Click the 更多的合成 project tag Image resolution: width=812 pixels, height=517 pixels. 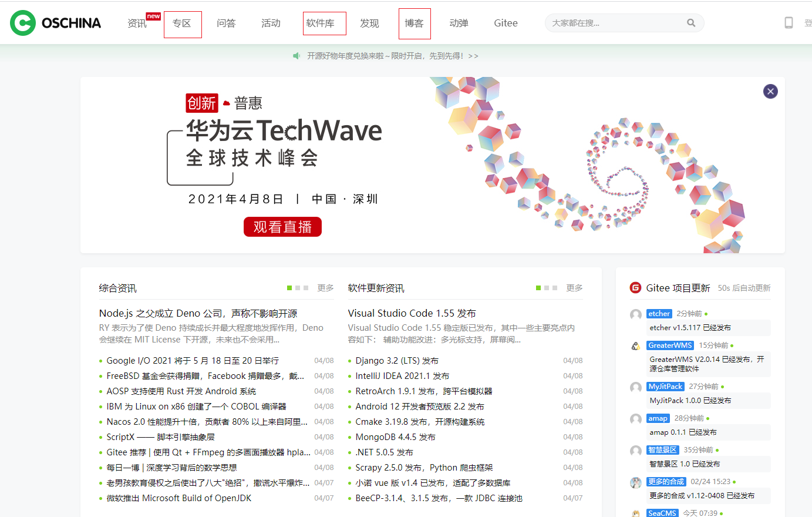coord(666,482)
